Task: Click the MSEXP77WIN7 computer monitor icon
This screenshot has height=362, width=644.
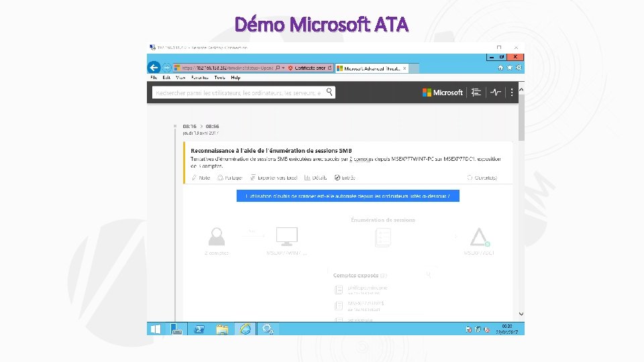Action: tap(286, 237)
